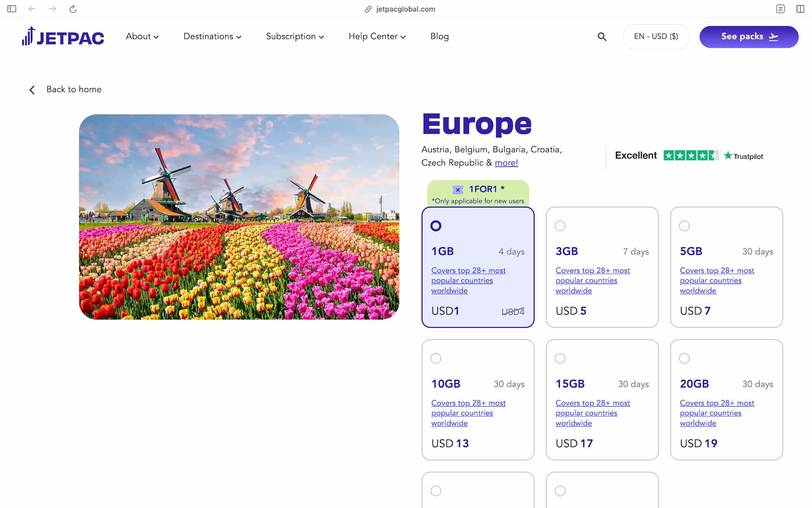
Task: Reload the page with refresh icon
Action: click(x=73, y=9)
